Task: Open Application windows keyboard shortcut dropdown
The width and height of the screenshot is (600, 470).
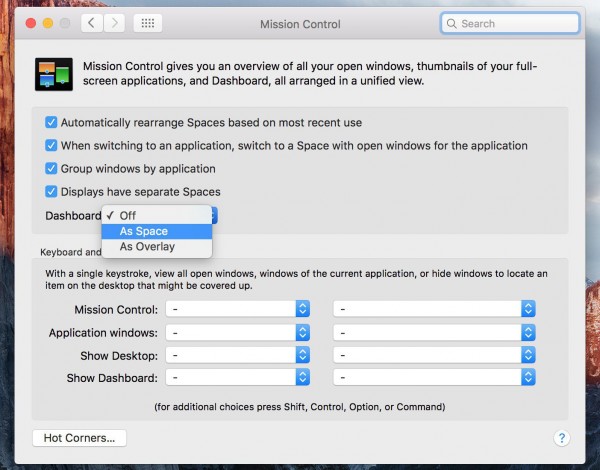Action: pyautogui.click(x=238, y=333)
